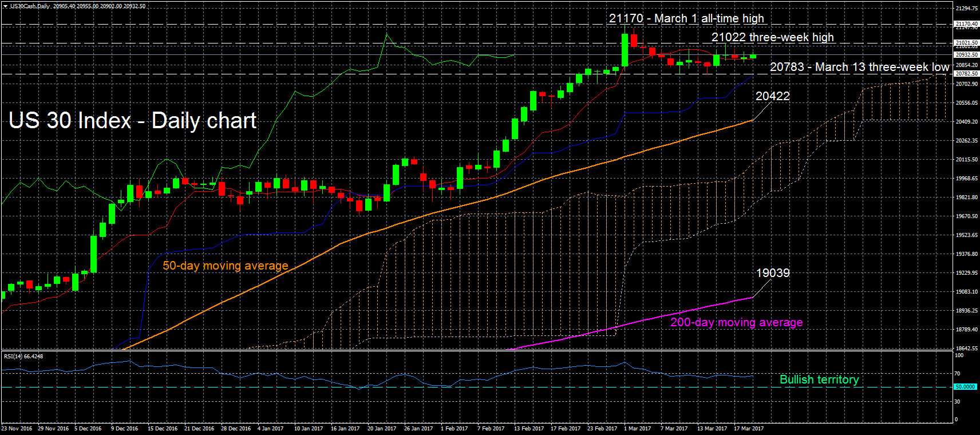The height and width of the screenshot is (435, 980).
Task: Select the RSI(14) 66.4248 indicator label
Action: click(23, 357)
